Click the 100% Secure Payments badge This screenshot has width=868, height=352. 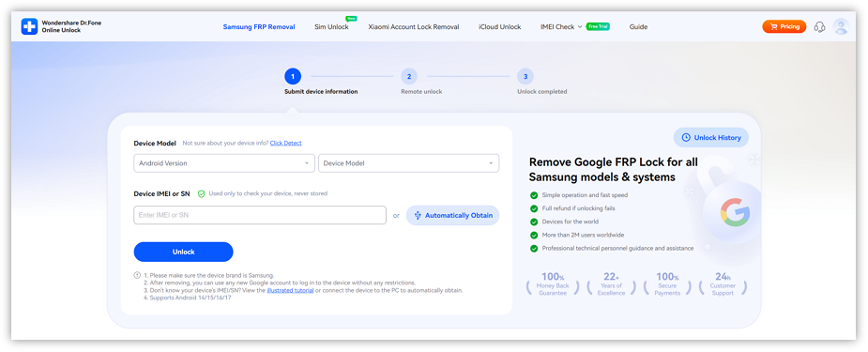[x=667, y=283]
